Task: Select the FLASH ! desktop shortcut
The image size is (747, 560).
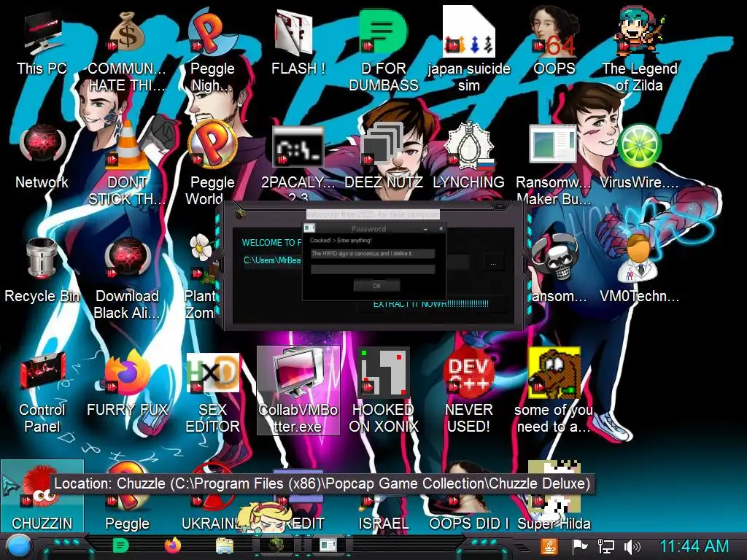Action: point(298,43)
